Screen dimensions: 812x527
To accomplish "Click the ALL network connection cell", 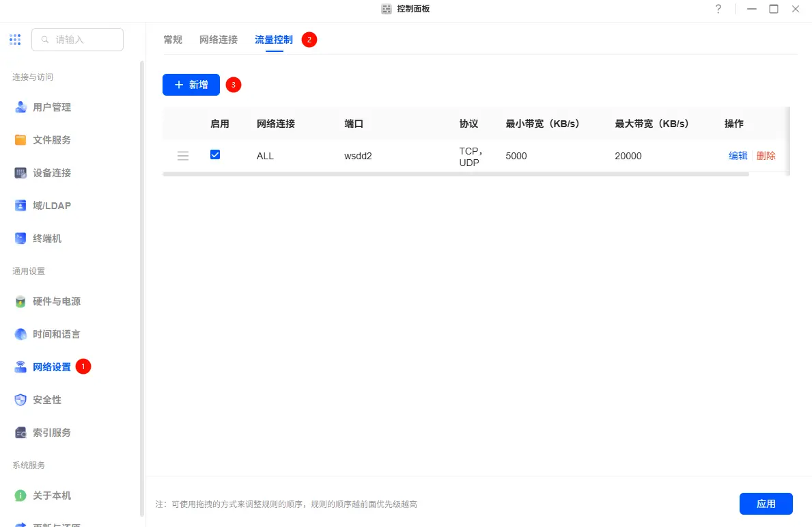I will click(265, 156).
